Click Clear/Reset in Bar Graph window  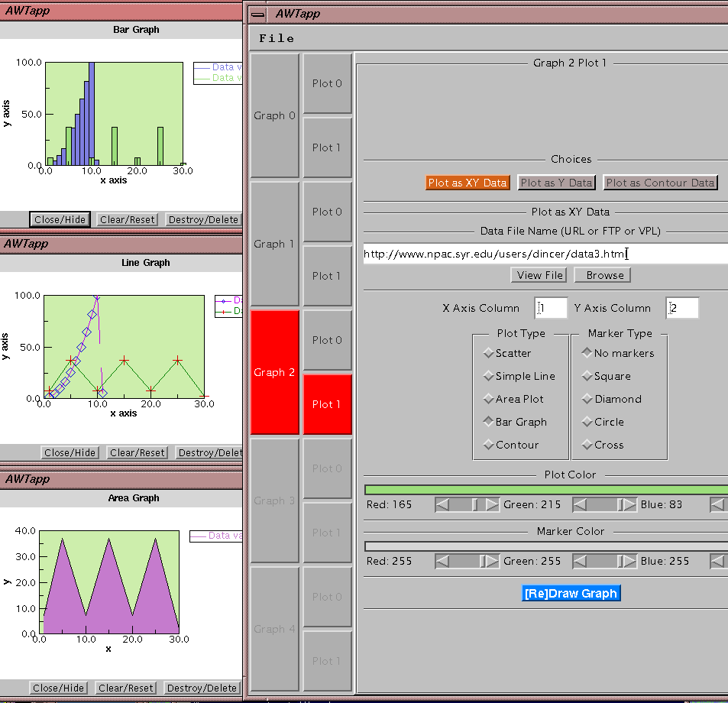128,219
